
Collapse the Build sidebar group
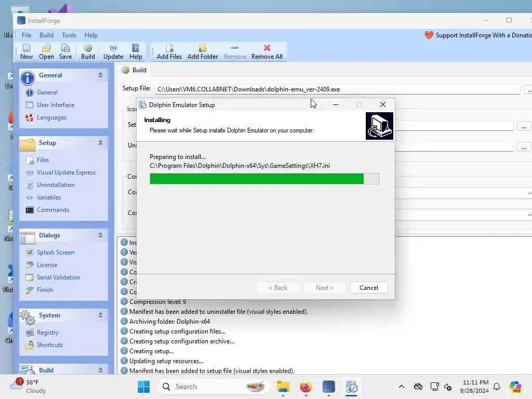coord(100,370)
